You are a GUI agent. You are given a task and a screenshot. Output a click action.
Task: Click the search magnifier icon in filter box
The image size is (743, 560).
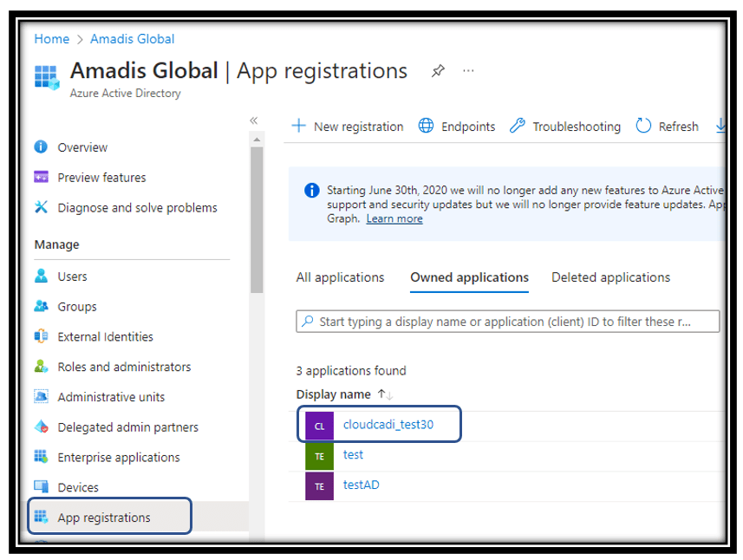(308, 321)
